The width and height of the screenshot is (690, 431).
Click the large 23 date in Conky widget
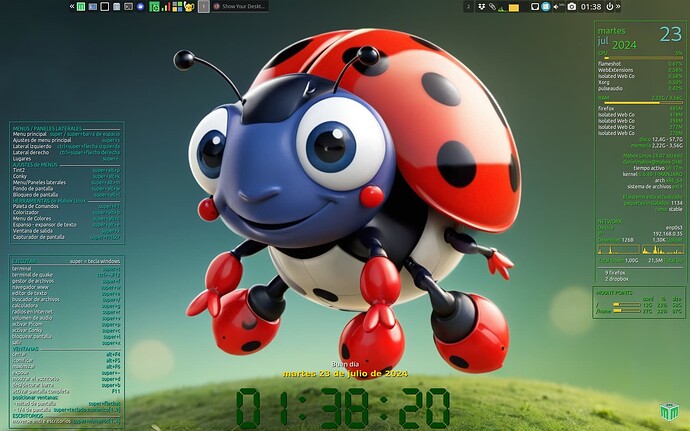(670, 35)
